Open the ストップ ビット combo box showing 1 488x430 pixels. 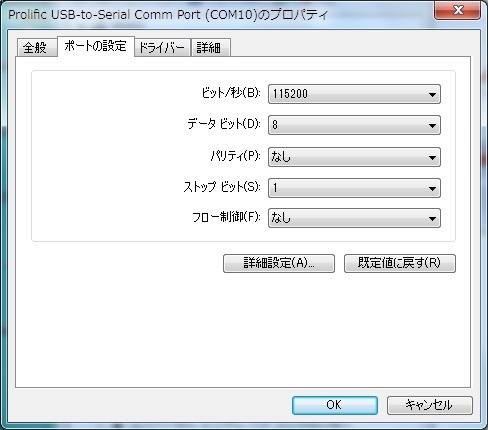tap(354, 188)
